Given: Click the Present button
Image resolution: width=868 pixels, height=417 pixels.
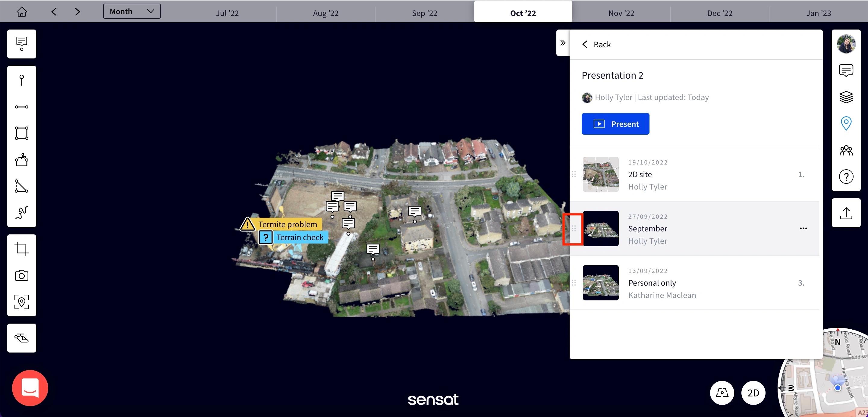Looking at the screenshot, I should [x=615, y=124].
